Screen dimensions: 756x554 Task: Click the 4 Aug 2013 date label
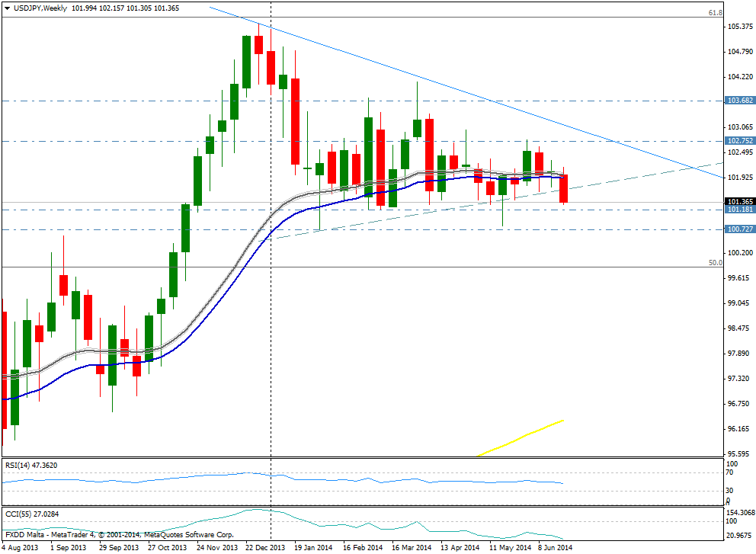click(22, 547)
